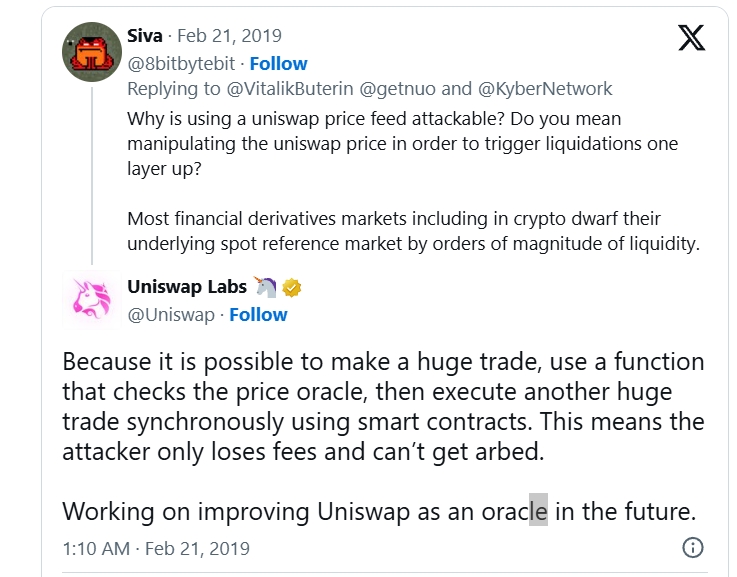Image resolution: width=737 pixels, height=577 pixels.
Task: Open the Uniswap Labs display name
Action: pyautogui.click(x=187, y=287)
